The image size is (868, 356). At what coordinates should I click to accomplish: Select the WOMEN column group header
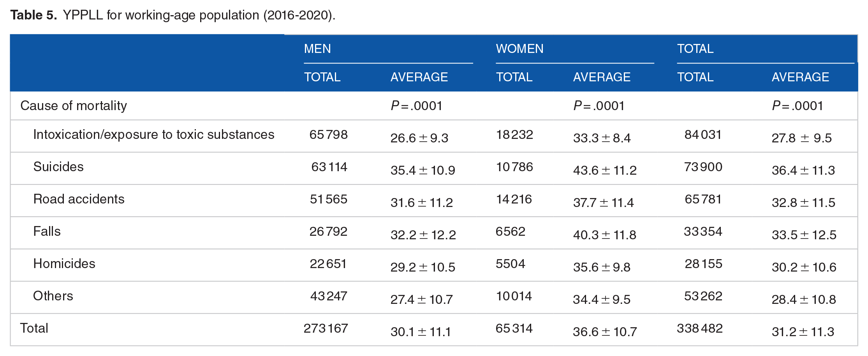[519, 49]
